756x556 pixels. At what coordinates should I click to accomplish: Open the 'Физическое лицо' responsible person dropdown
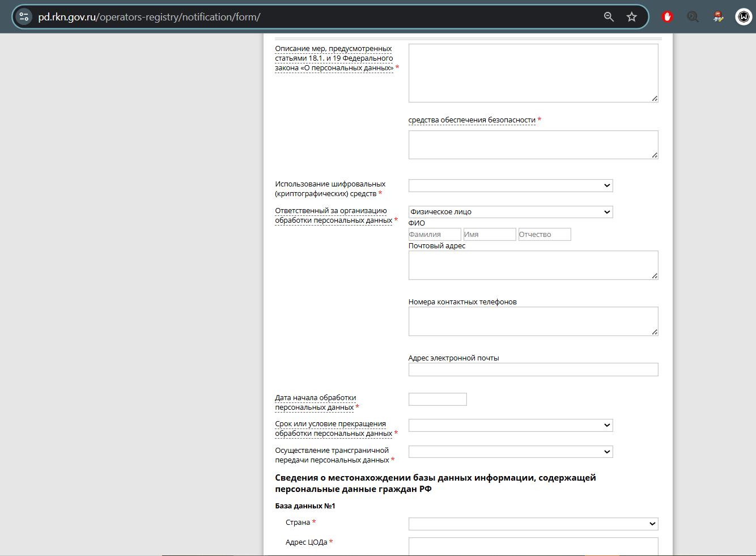click(510, 212)
